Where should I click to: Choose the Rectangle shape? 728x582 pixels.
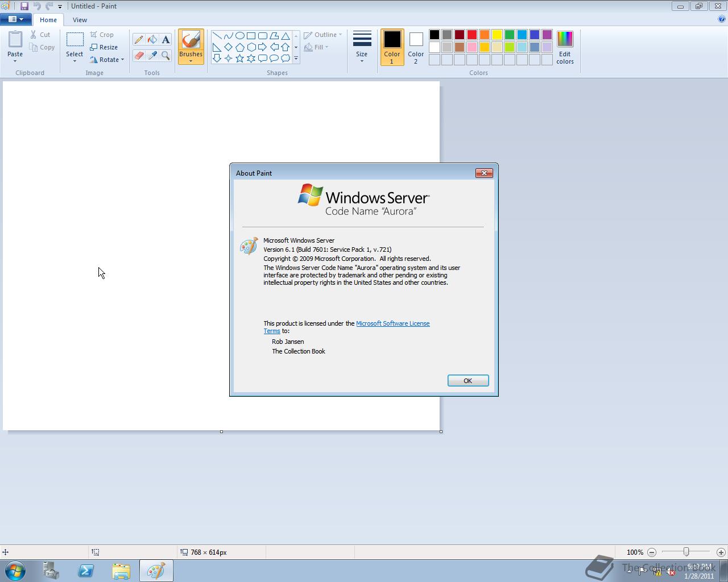tap(251, 35)
